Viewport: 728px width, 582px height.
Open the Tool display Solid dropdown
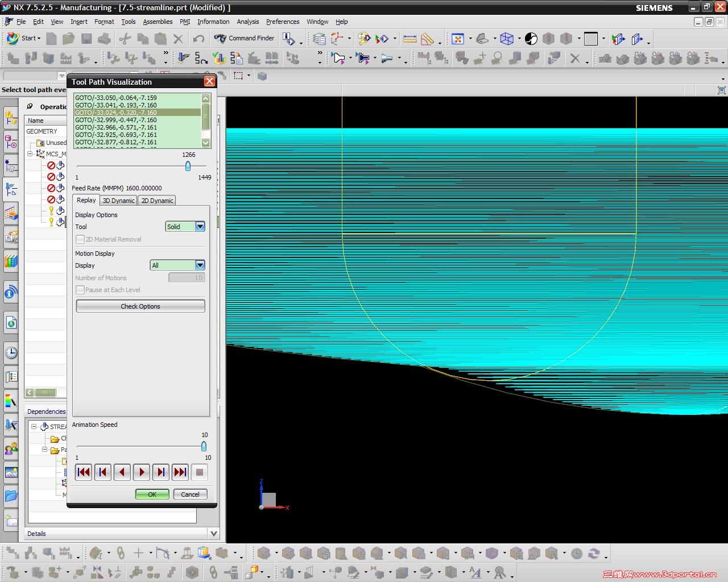[x=200, y=226]
